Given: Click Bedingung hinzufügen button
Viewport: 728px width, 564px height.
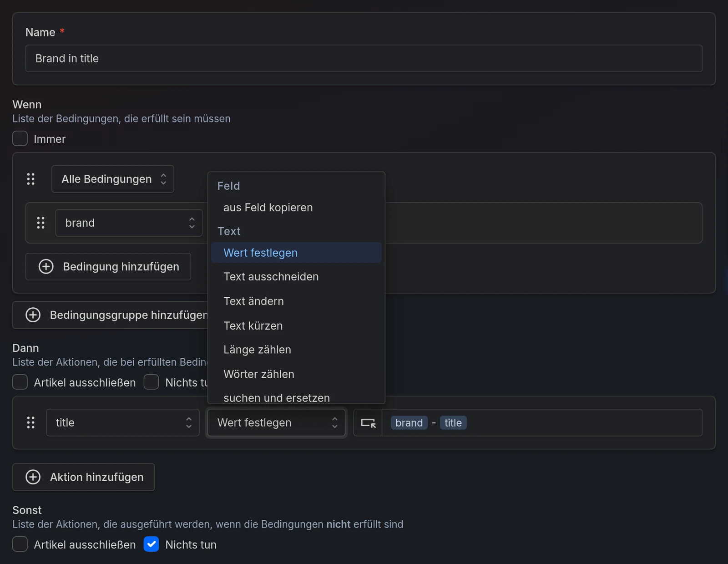Looking at the screenshot, I should pos(108,267).
